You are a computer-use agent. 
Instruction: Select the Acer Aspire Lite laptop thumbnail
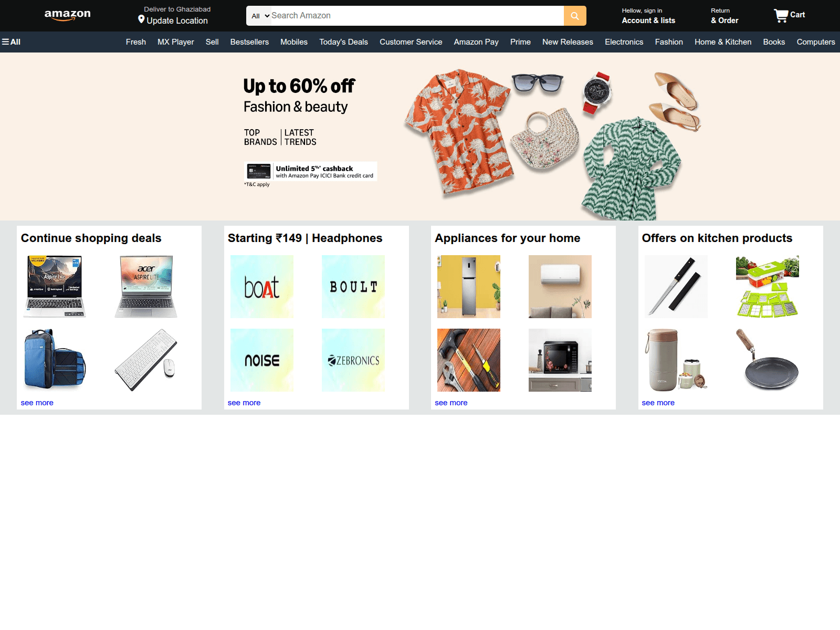pyautogui.click(x=146, y=287)
